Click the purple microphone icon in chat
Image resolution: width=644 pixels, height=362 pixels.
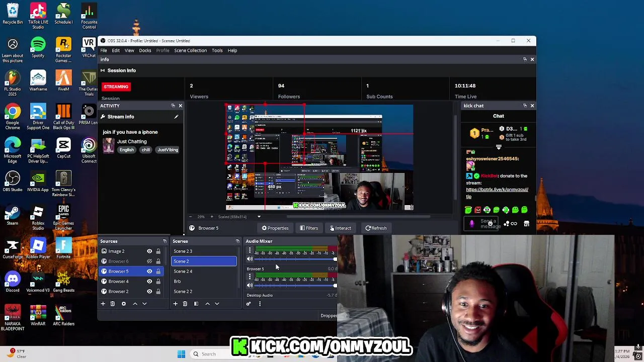tap(472, 224)
